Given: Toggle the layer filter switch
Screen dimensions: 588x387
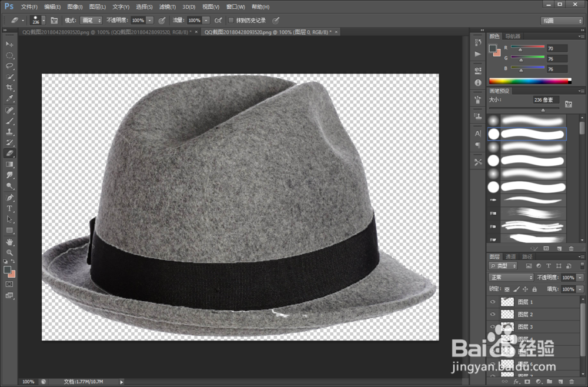Looking at the screenshot, I should tap(582, 265).
